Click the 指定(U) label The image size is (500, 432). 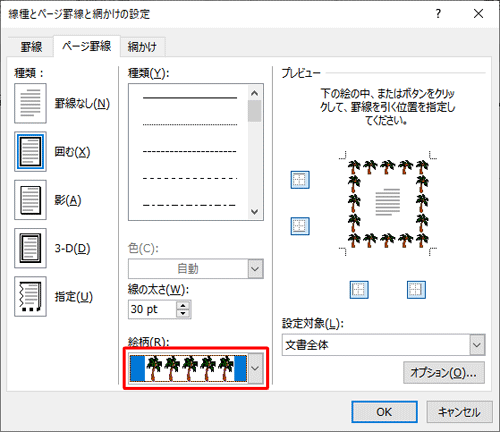(74, 297)
